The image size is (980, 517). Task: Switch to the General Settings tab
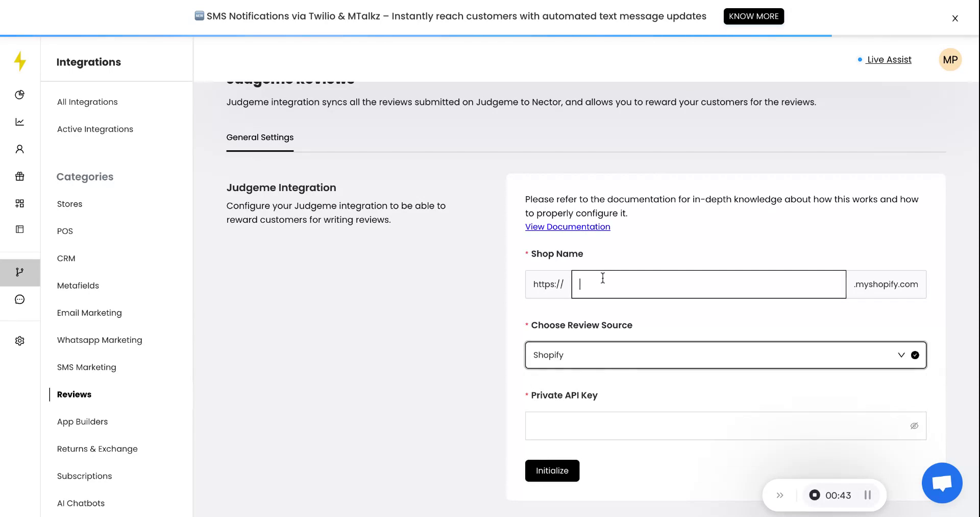tap(260, 137)
